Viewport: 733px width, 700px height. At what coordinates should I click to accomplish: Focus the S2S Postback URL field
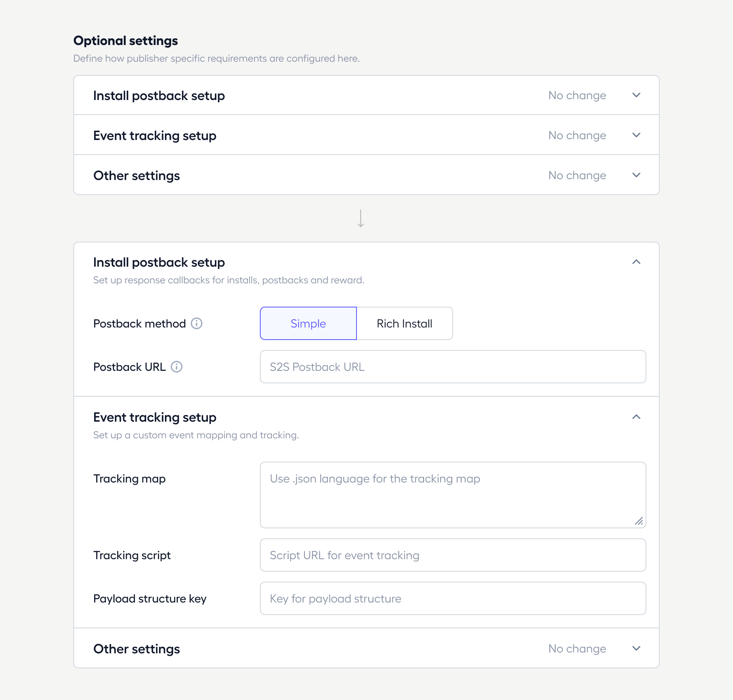(453, 367)
